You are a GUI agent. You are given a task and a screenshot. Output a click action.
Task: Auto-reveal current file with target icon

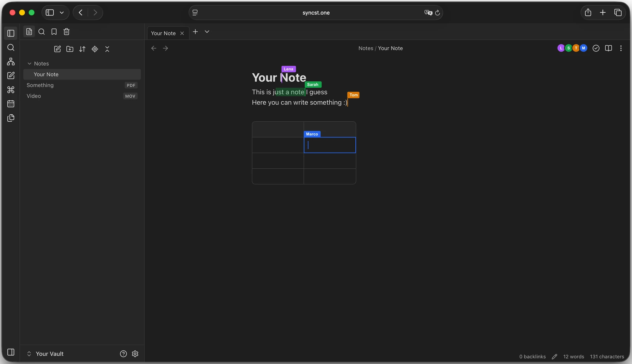click(95, 49)
